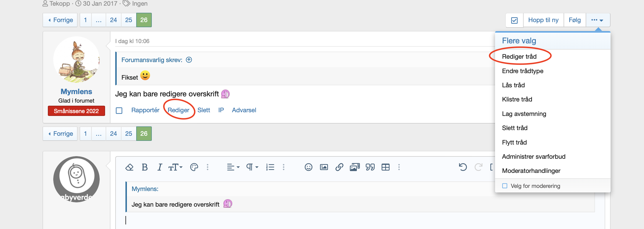Click the undo arrow in the editor
Viewport: 644px width, 229px height.
(x=463, y=167)
